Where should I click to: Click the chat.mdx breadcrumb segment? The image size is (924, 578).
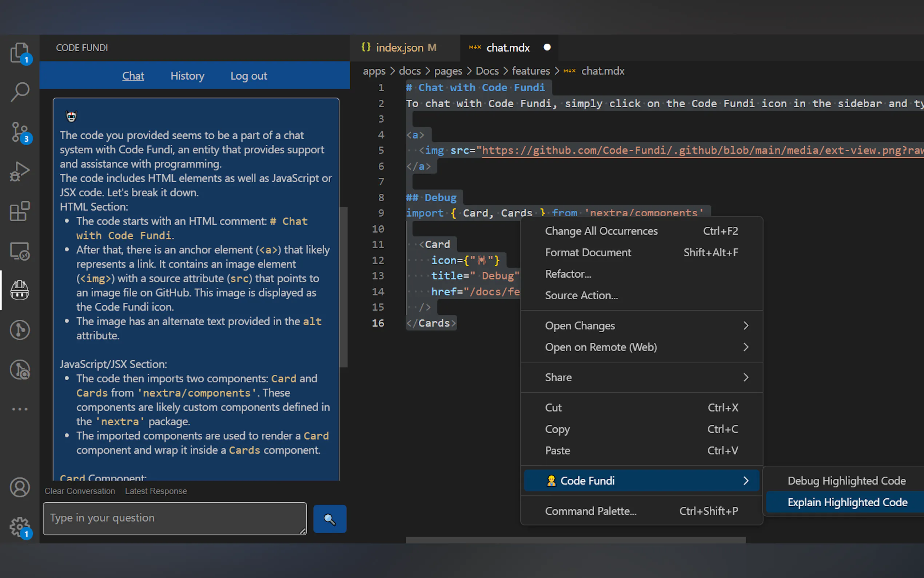[x=602, y=71]
